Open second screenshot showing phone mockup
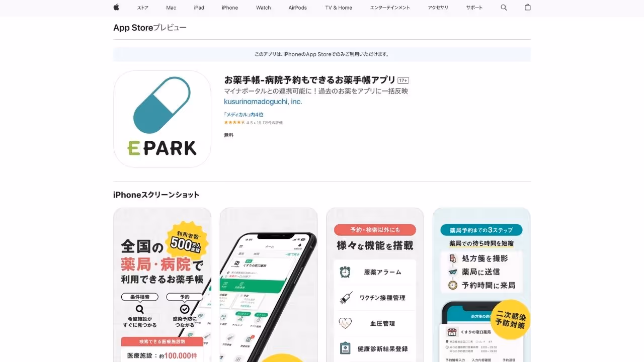The width and height of the screenshot is (644, 362). pos(269,285)
